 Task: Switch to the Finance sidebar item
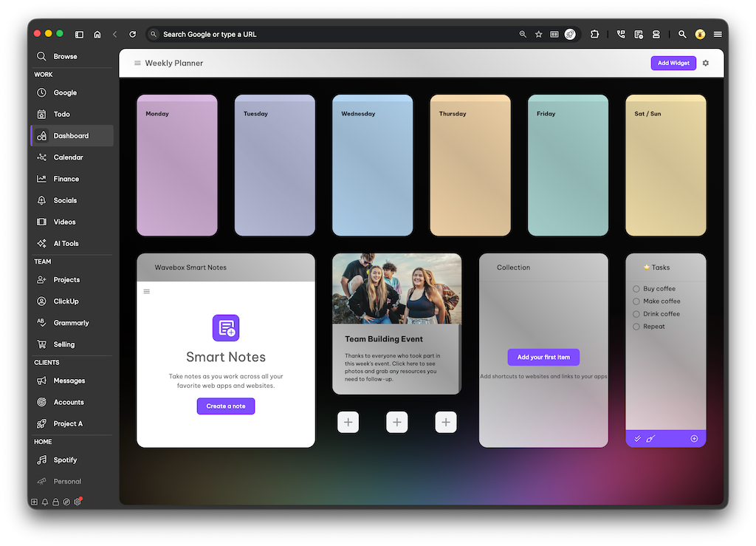point(66,179)
